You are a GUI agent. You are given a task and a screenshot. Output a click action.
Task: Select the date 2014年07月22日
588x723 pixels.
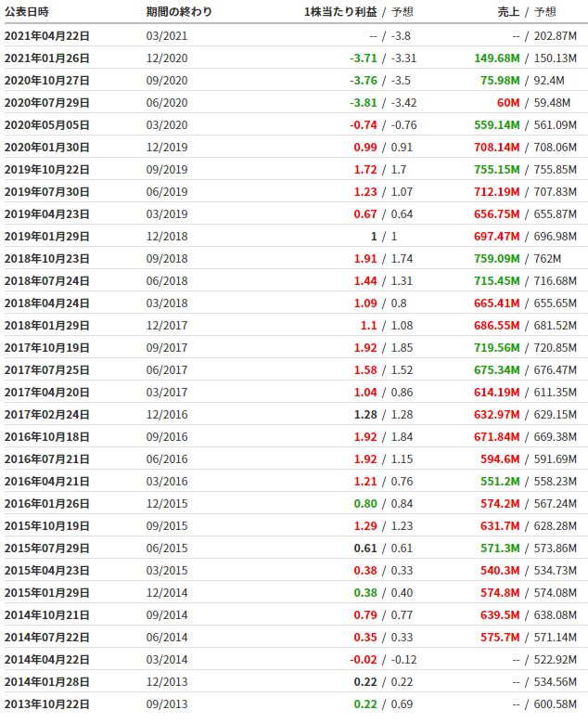[47, 638]
